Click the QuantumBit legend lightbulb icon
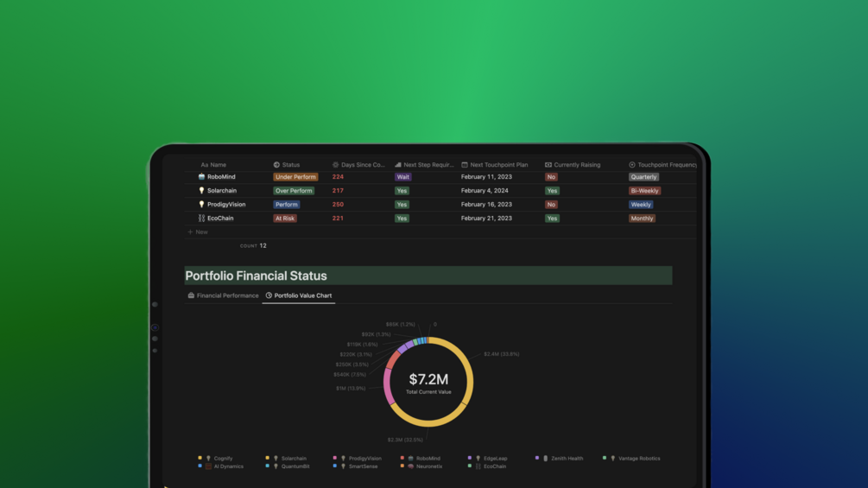Image resolution: width=868 pixels, height=488 pixels. pyautogui.click(x=276, y=466)
